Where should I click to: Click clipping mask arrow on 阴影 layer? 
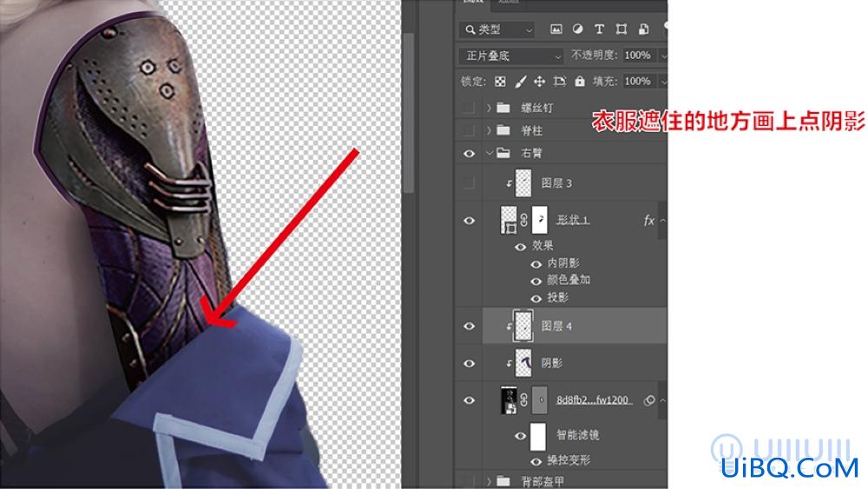coord(509,363)
